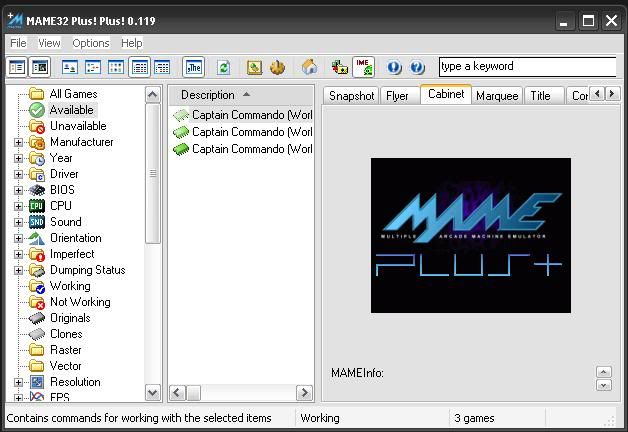This screenshot has height=432, width=628.
Task: Expand the Driver folder node
Action: [x=18, y=174]
